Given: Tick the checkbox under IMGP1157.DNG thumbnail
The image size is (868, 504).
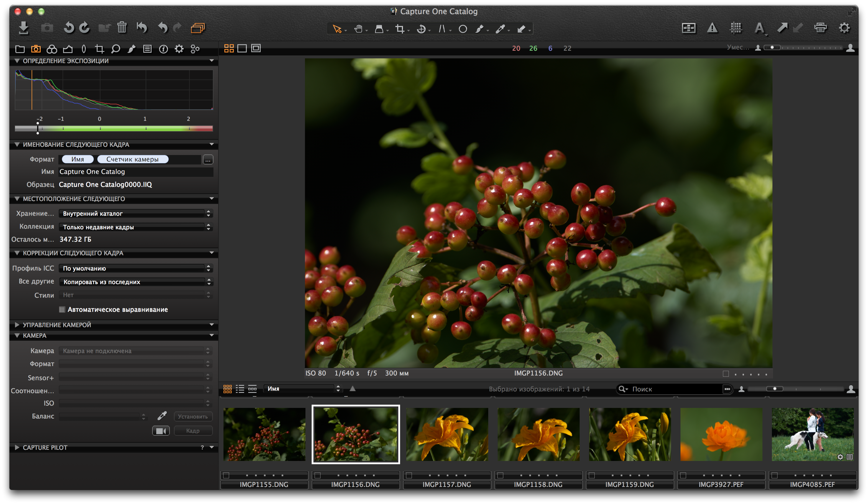Looking at the screenshot, I should 409,475.
